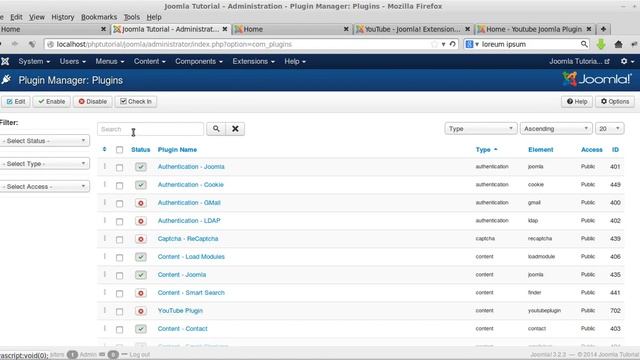
Task: Open a new browser tab with plus
Action: coord(603,29)
